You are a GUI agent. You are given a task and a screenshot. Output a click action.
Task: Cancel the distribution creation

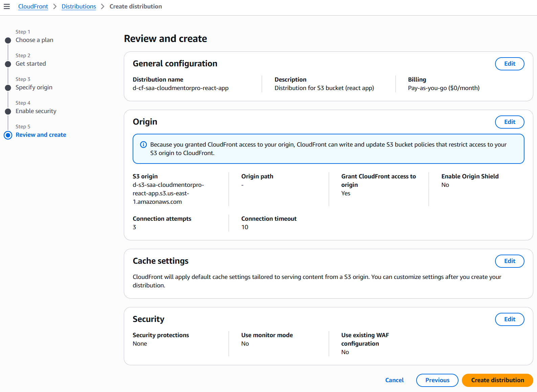tap(394, 380)
